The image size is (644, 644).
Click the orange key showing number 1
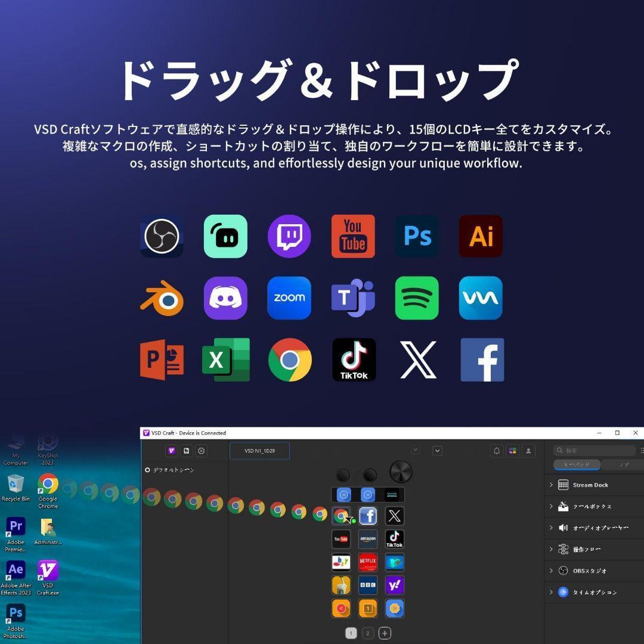(x=368, y=609)
